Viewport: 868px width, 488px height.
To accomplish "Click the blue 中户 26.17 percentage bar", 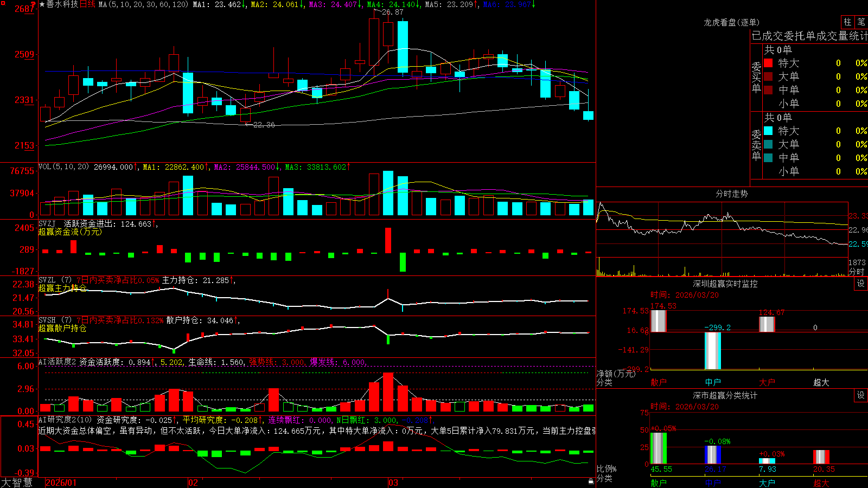I will coord(712,454).
